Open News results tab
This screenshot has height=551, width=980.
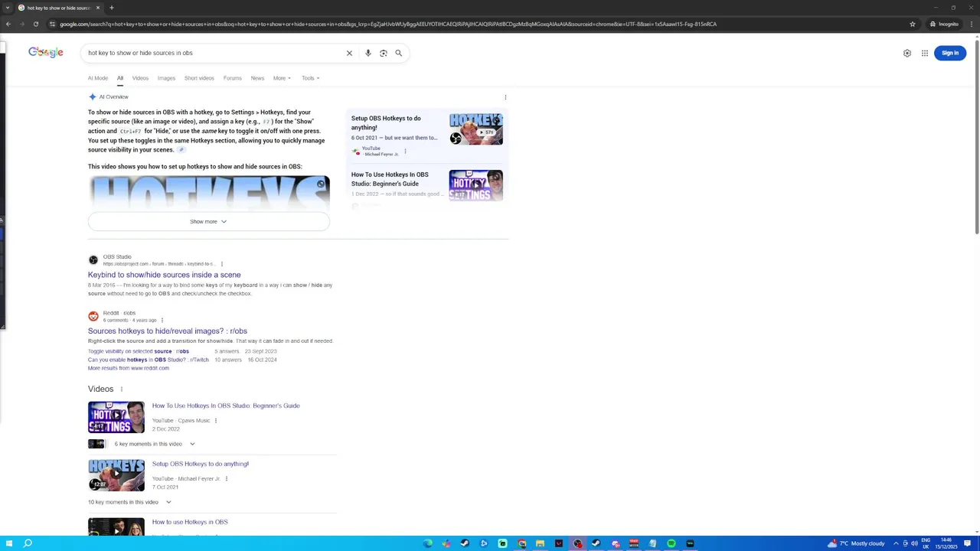point(257,78)
